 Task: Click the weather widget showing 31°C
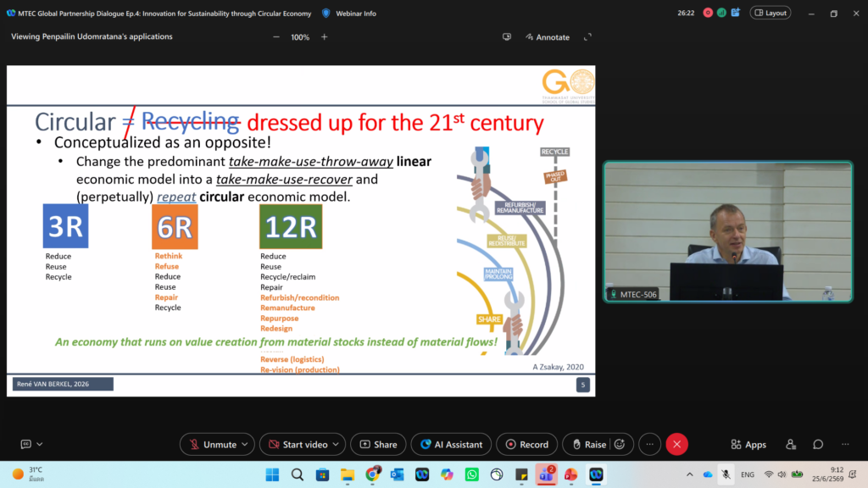[29, 474]
